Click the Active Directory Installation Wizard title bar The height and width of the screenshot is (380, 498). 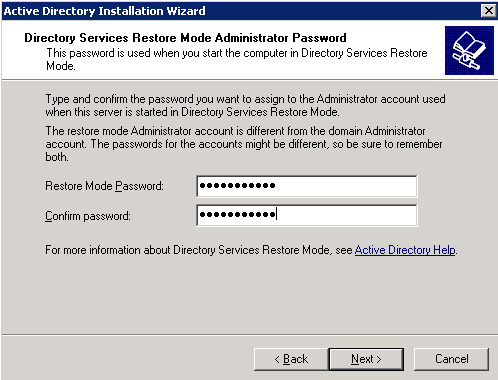[240, 11]
